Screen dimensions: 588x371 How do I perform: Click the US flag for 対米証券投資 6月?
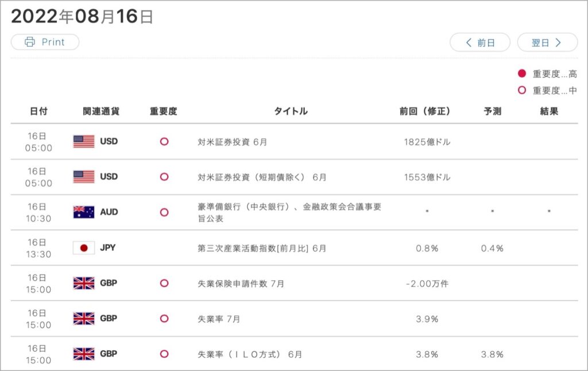(84, 141)
